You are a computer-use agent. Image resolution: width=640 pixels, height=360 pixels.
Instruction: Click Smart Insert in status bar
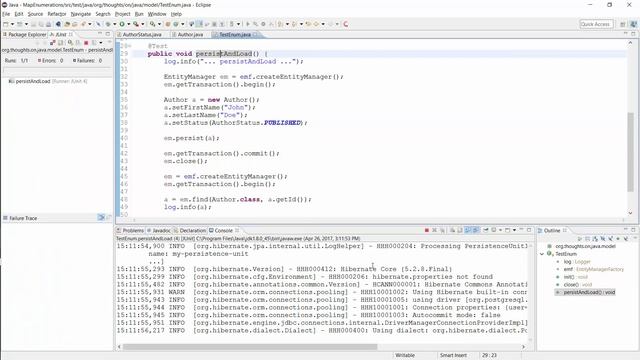point(453,356)
